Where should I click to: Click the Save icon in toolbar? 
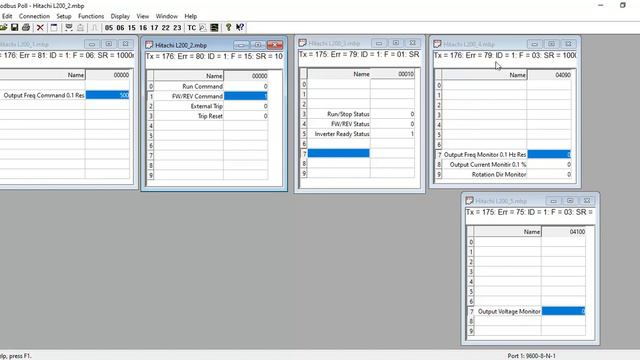point(15,27)
